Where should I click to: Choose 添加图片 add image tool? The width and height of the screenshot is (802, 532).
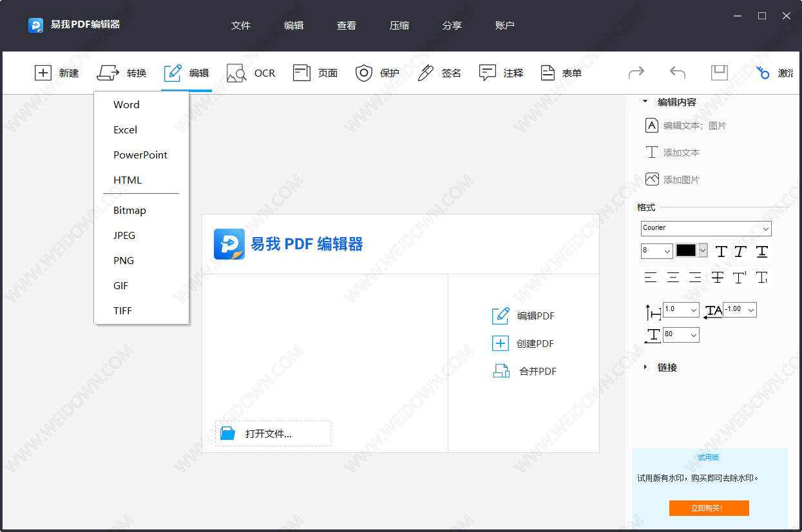673,180
